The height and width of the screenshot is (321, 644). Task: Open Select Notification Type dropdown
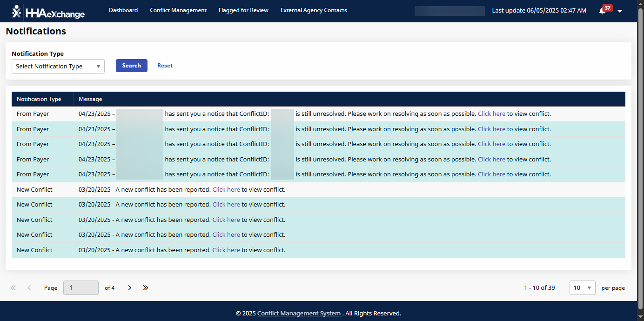pos(58,66)
